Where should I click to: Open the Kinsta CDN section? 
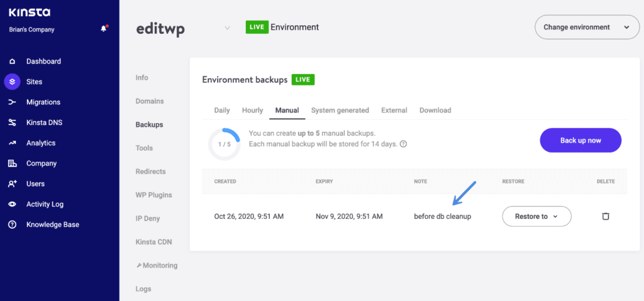(153, 242)
